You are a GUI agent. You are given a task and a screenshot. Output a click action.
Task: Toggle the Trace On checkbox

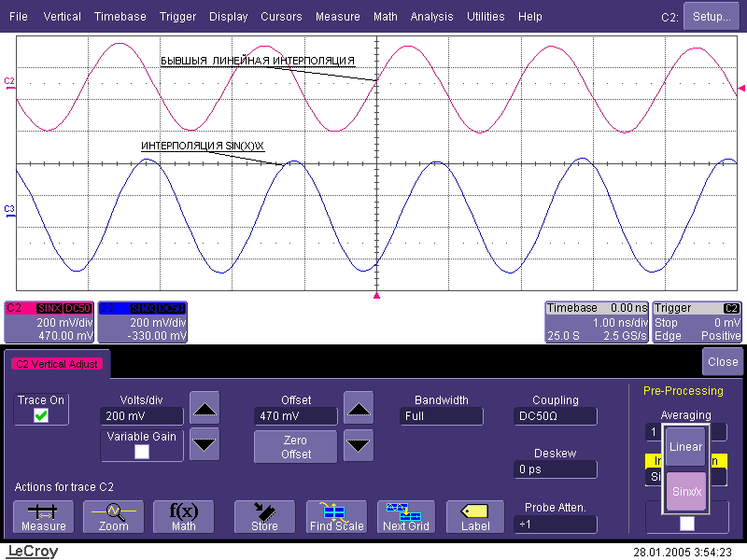click(41, 416)
